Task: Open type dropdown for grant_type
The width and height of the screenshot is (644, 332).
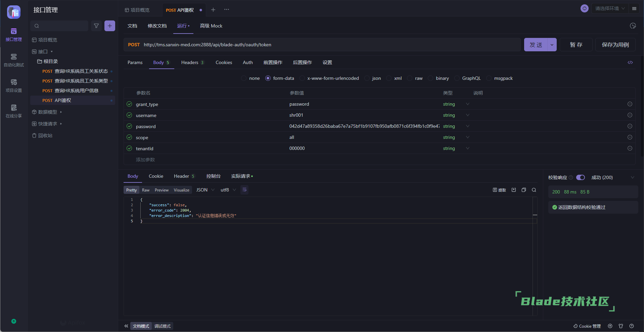Action: coord(468,104)
